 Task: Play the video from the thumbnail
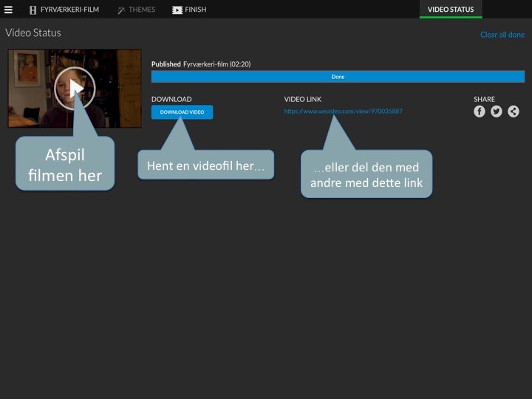click(x=75, y=88)
